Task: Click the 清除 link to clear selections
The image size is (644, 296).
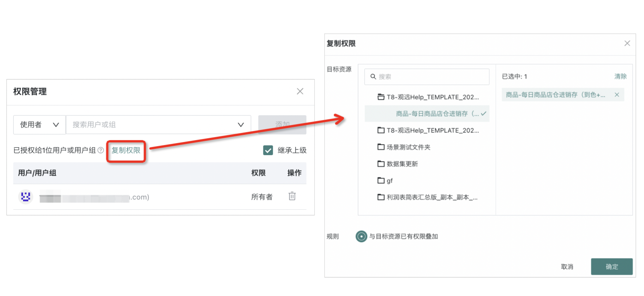Action: [x=620, y=76]
